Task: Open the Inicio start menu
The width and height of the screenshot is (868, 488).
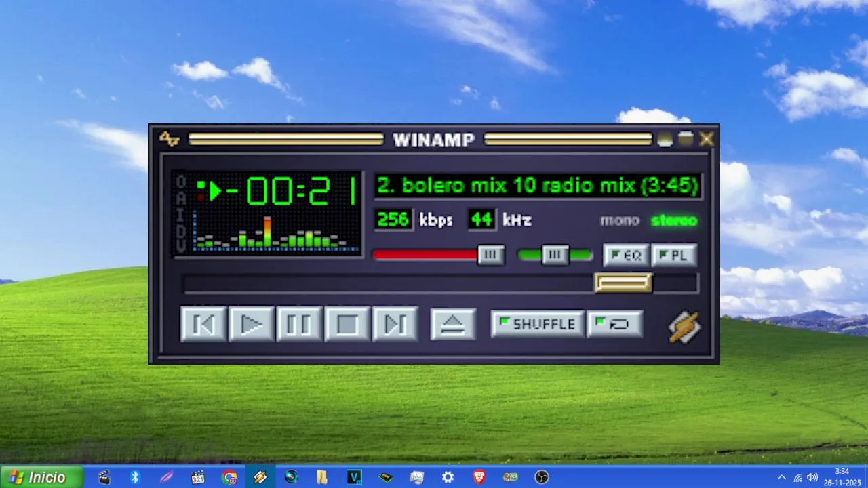Action: point(41,477)
